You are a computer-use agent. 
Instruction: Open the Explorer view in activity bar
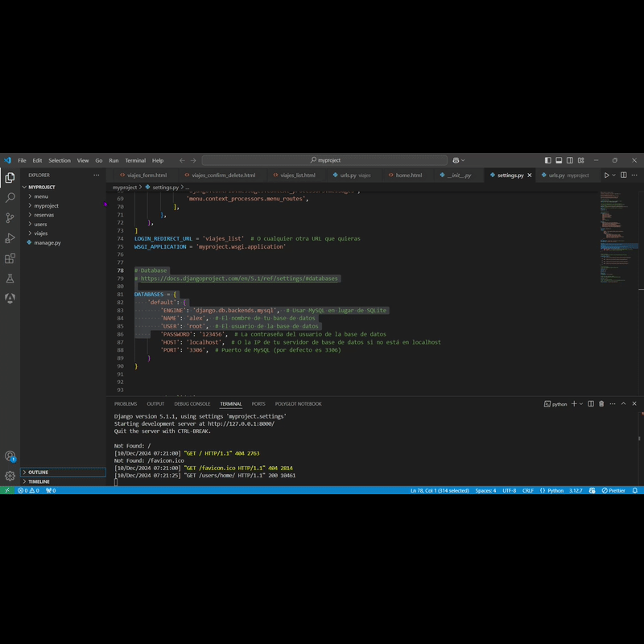pyautogui.click(x=10, y=177)
